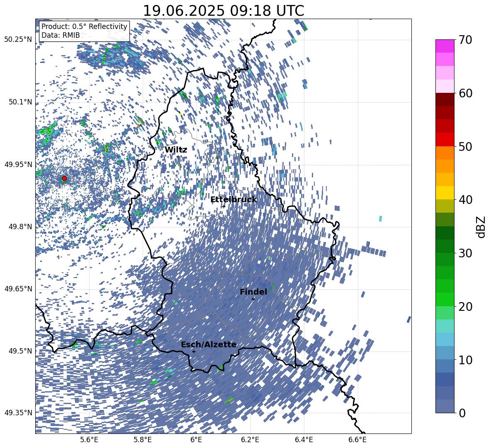Click the 20 colorbar tick label
The width and height of the screenshot is (491, 448).
(465, 306)
